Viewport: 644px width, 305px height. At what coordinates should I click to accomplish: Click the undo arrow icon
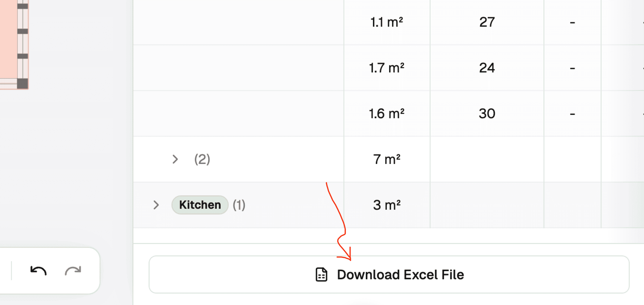click(38, 271)
